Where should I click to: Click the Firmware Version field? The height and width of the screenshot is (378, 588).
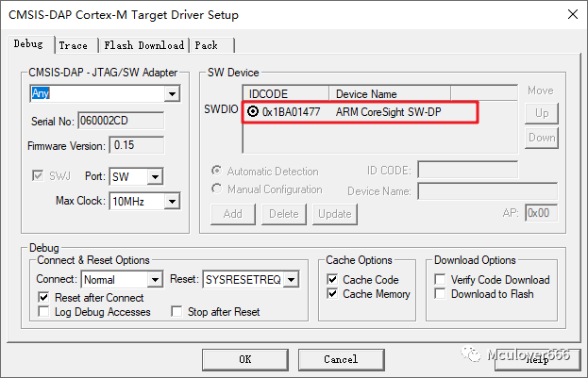pos(137,145)
